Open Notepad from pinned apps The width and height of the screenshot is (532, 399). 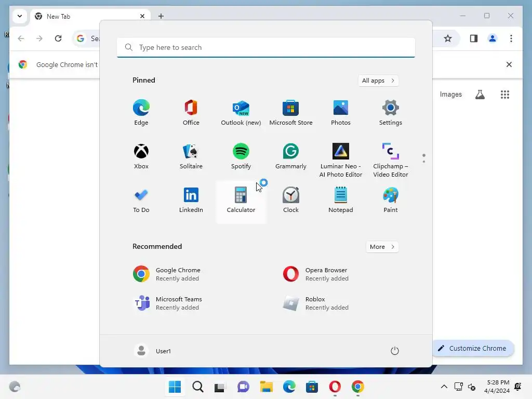[x=341, y=200]
